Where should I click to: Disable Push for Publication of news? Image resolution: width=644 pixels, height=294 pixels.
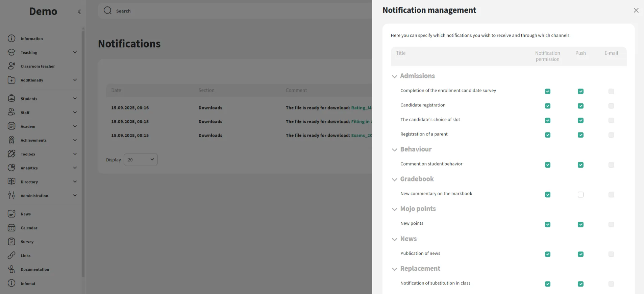tap(580, 254)
